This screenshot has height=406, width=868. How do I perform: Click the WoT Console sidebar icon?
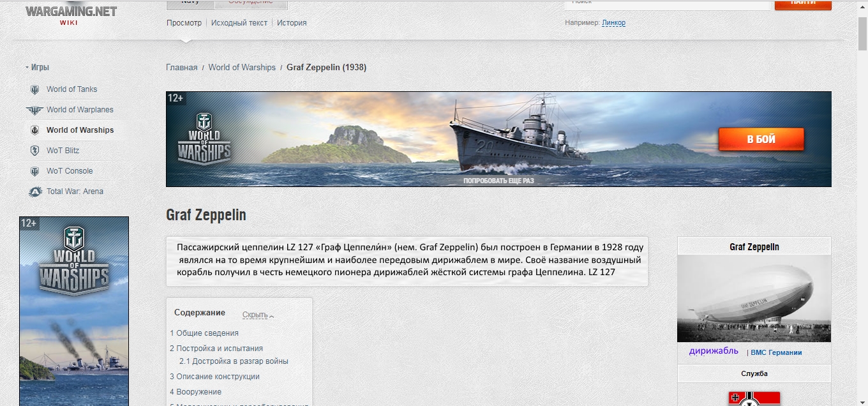(x=34, y=171)
